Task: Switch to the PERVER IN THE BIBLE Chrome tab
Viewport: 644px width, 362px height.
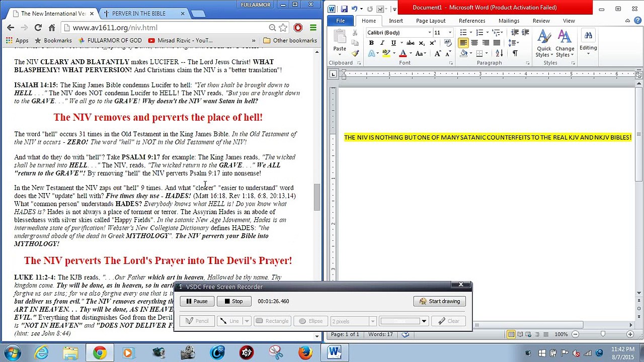Action: click(x=138, y=14)
